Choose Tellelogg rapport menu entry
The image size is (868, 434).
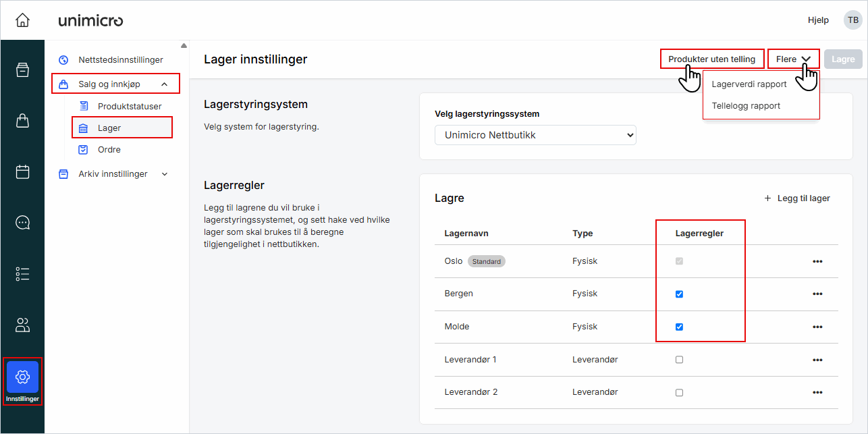point(745,106)
